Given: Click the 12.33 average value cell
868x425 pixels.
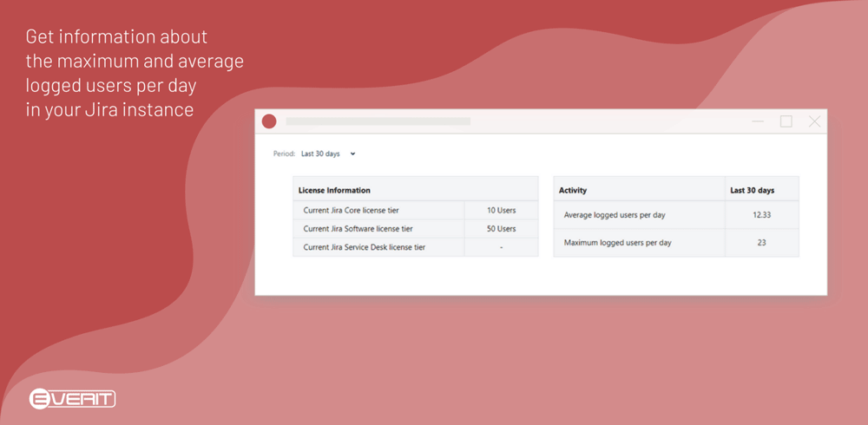Looking at the screenshot, I should [x=762, y=215].
